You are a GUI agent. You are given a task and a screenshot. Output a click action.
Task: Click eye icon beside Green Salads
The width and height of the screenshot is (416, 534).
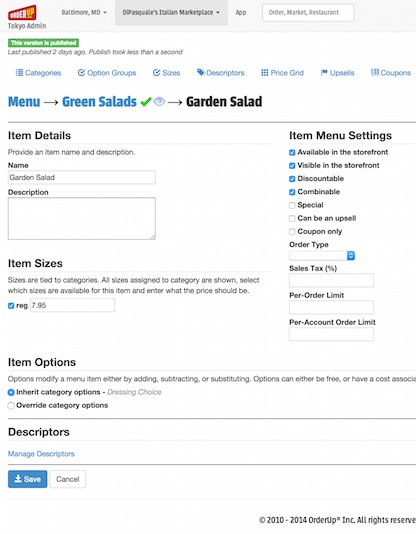(x=159, y=101)
